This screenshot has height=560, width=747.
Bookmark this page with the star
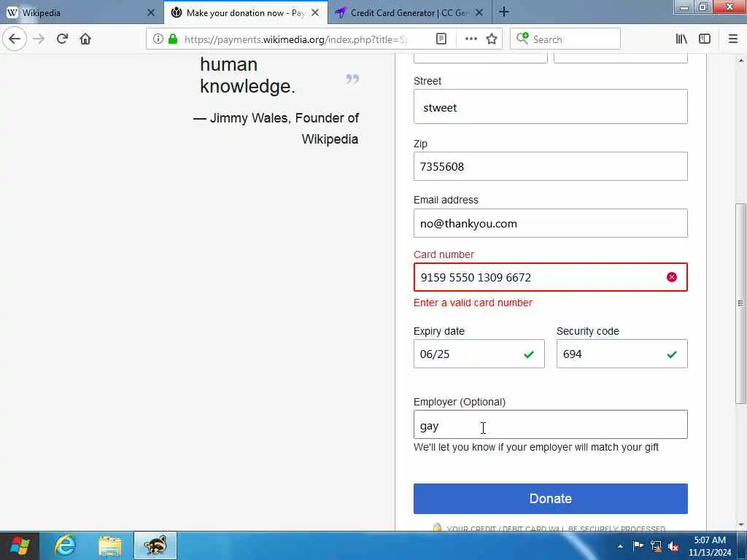click(x=492, y=39)
